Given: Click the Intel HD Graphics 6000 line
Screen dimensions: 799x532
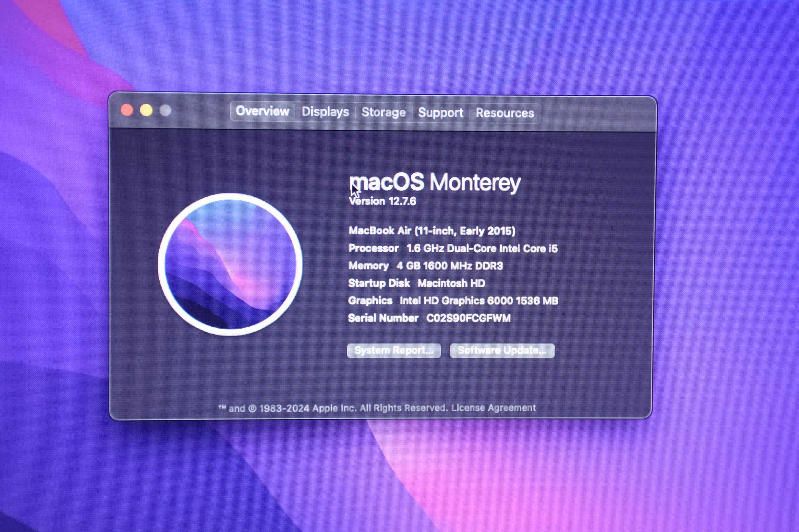Looking at the screenshot, I should 453,301.
